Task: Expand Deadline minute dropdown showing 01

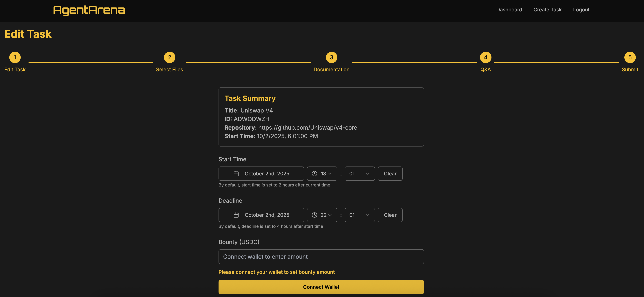Action: tap(359, 215)
